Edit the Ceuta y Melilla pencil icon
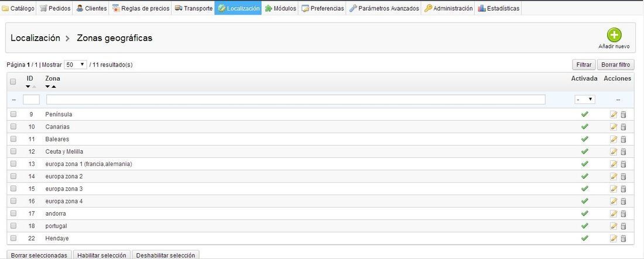The height and width of the screenshot is (259, 644). 614,152
